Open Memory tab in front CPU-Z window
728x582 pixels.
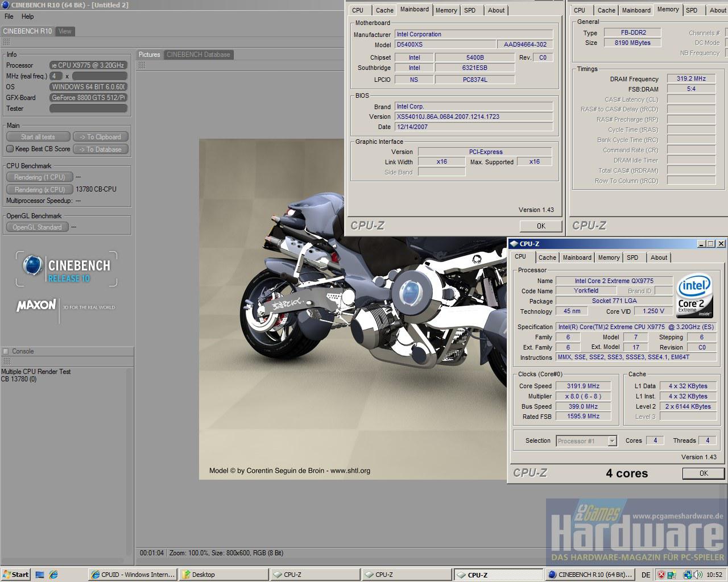(609, 257)
